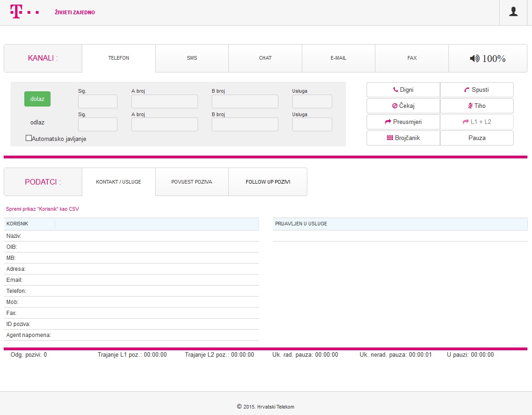532x415 pixels.
Task: Enable the Automatsko javljanje checkbox
Action: pyautogui.click(x=29, y=138)
